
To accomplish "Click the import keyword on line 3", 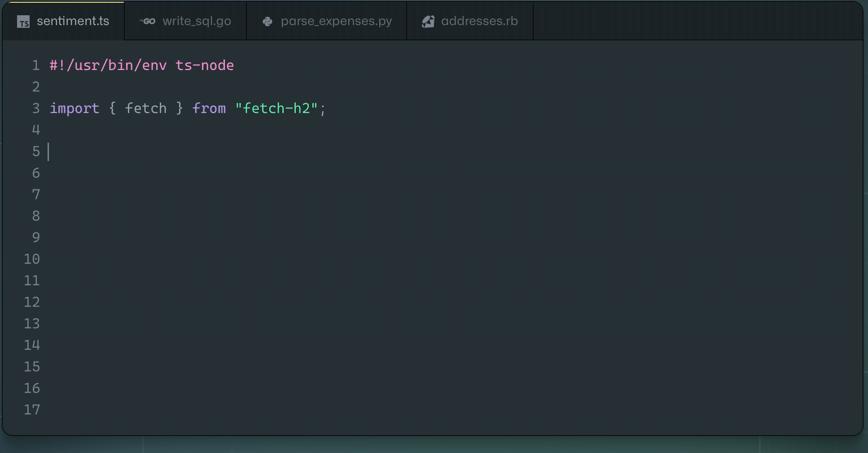I will [x=75, y=108].
